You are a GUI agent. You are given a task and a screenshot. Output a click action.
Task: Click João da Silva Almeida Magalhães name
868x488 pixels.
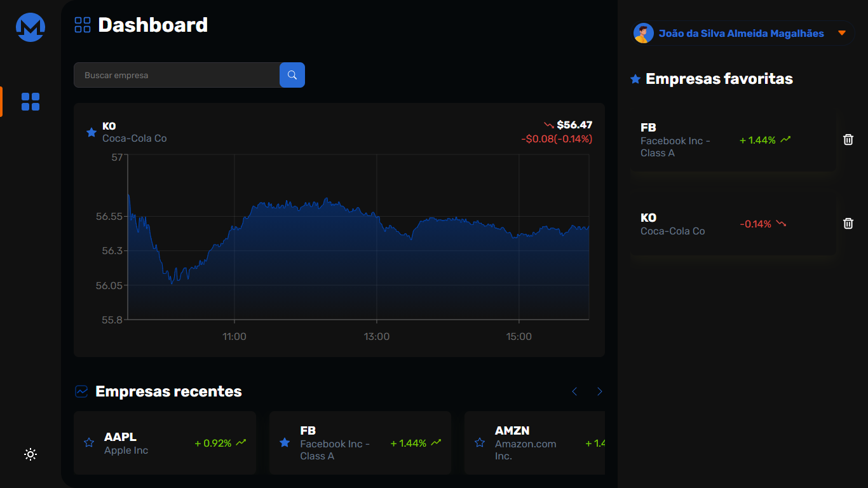(x=741, y=34)
